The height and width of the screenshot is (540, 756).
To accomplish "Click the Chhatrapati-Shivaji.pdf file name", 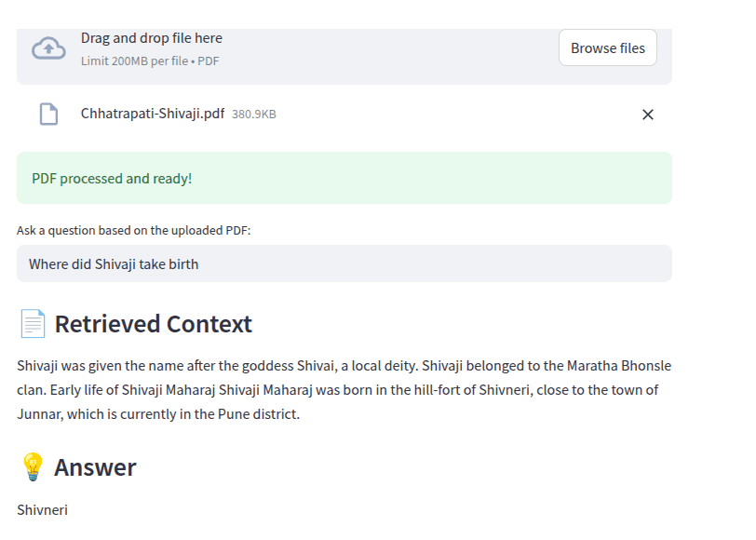I will 153,114.
